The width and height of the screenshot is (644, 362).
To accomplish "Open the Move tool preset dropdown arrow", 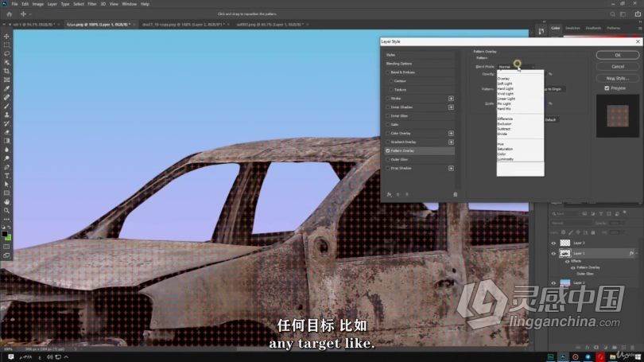I will [30, 14].
